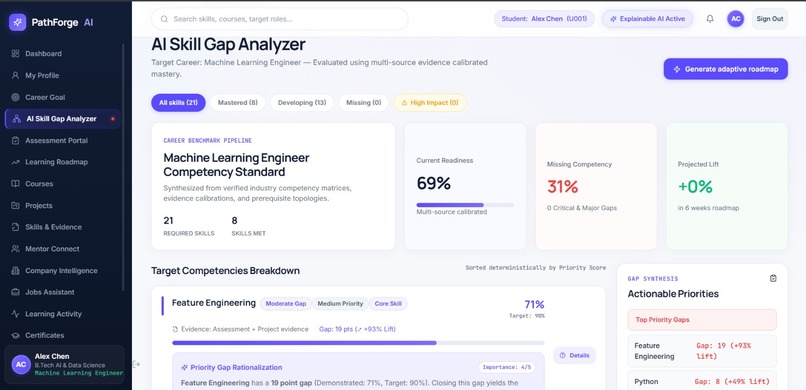Open Jobs Assistant from the sidebar
Screen dimensions: 806x390
pos(63,292)
